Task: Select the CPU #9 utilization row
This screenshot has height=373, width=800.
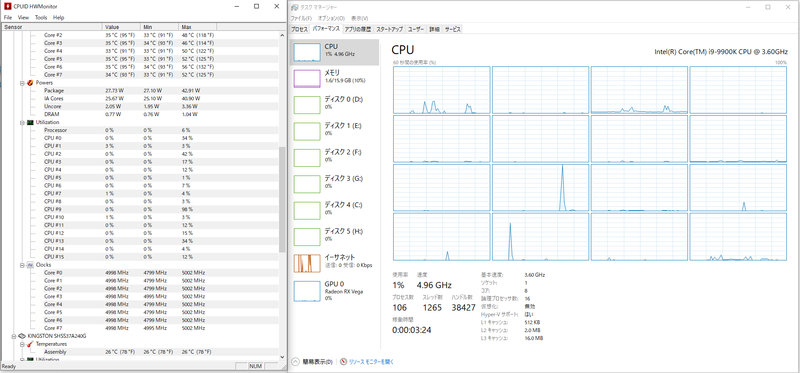Action: coord(140,209)
